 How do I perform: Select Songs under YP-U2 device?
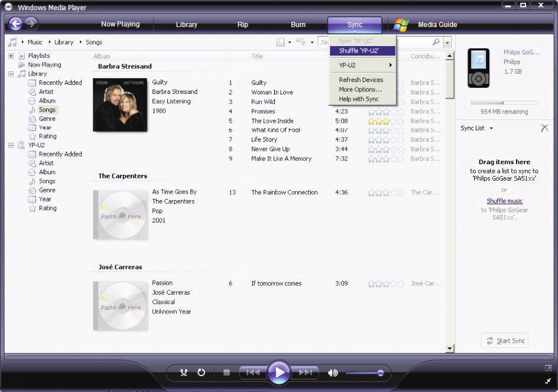[47, 181]
